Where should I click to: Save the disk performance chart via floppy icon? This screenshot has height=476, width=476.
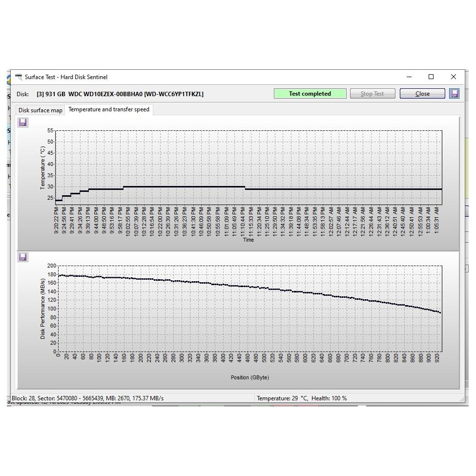[x=23, y=257]
